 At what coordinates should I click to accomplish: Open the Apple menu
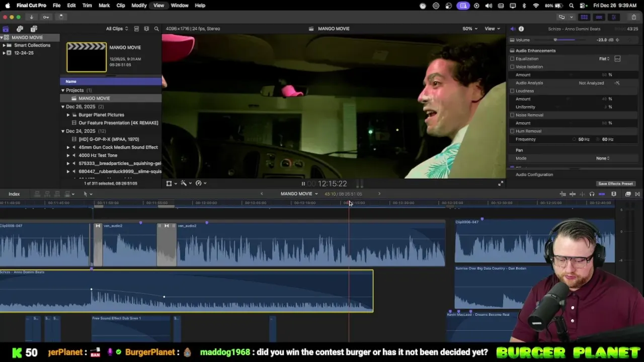pos(8,6)
